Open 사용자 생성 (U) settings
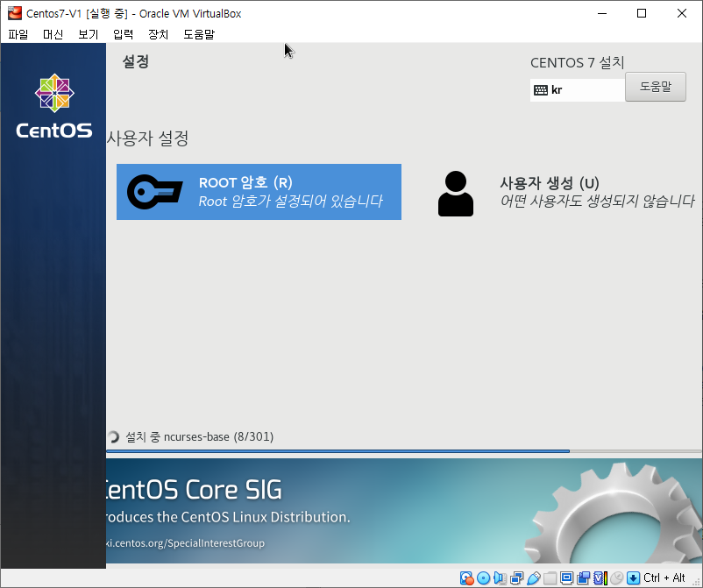703x588 pixels. click(567, 193)
